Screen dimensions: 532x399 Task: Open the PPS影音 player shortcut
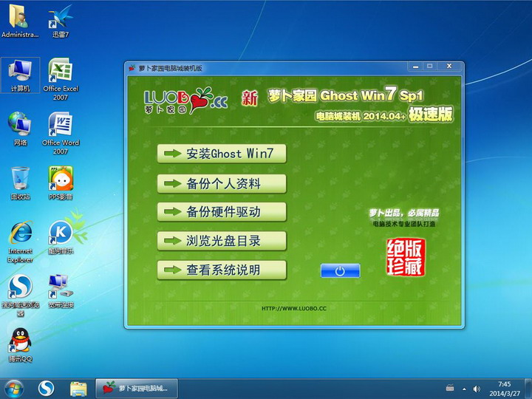click(x=61, y=183)
